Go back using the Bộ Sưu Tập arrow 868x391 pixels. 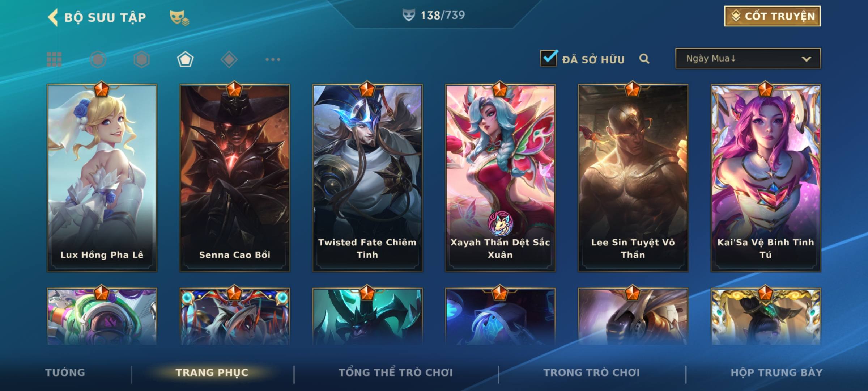[x=53, y=17]
